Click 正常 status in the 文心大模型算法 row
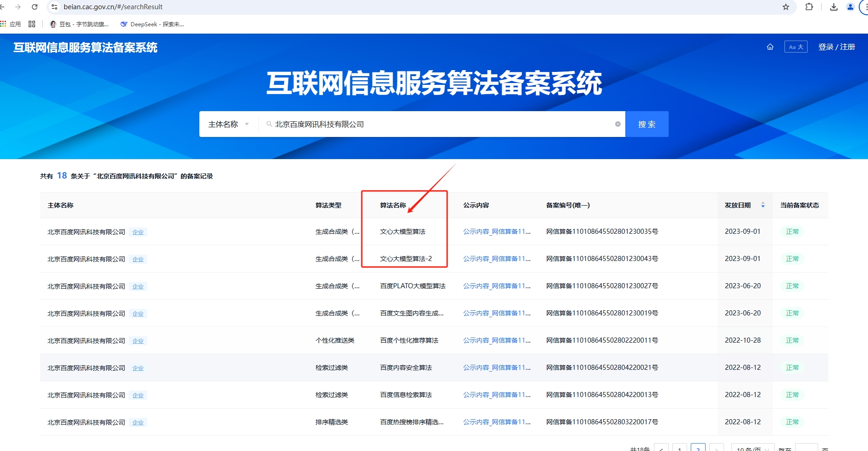Viewport: 868px width, 451px height. coord(792,231)
